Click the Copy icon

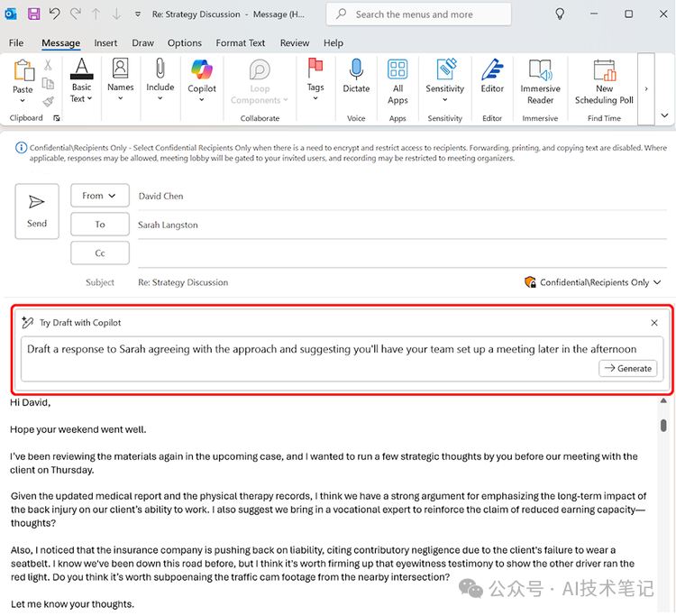tap(48, 83)
